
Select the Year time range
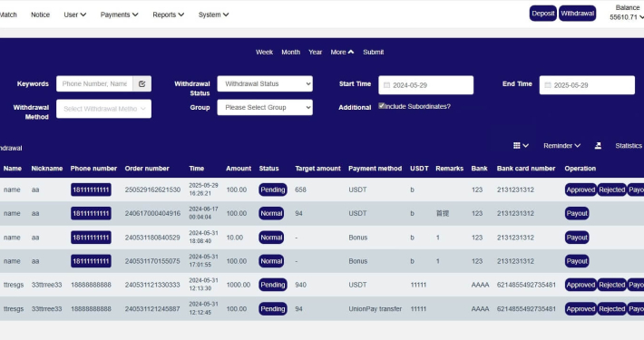coord(315,53)
